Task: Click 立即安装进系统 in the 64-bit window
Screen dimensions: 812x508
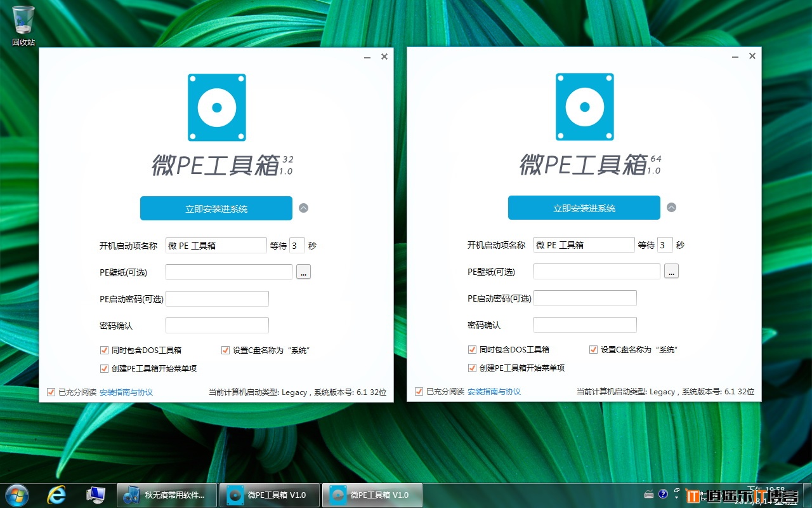Action: pyautogui.click(x=584, y=208)
